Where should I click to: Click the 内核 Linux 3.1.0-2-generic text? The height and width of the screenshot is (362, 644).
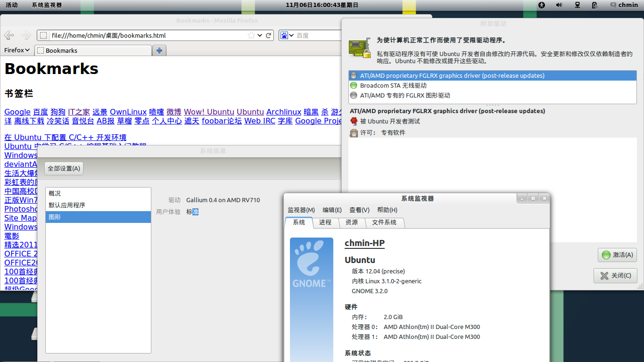click(x=387, y=281)
